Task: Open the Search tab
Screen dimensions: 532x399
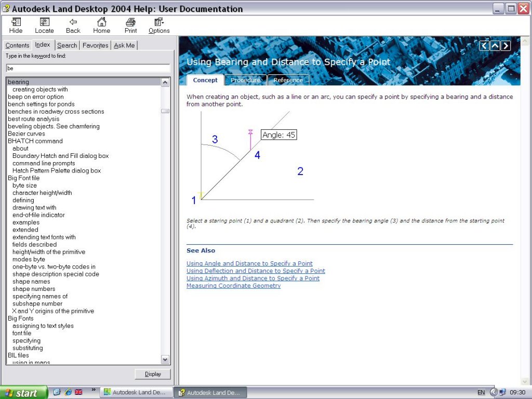Action: 67,46
